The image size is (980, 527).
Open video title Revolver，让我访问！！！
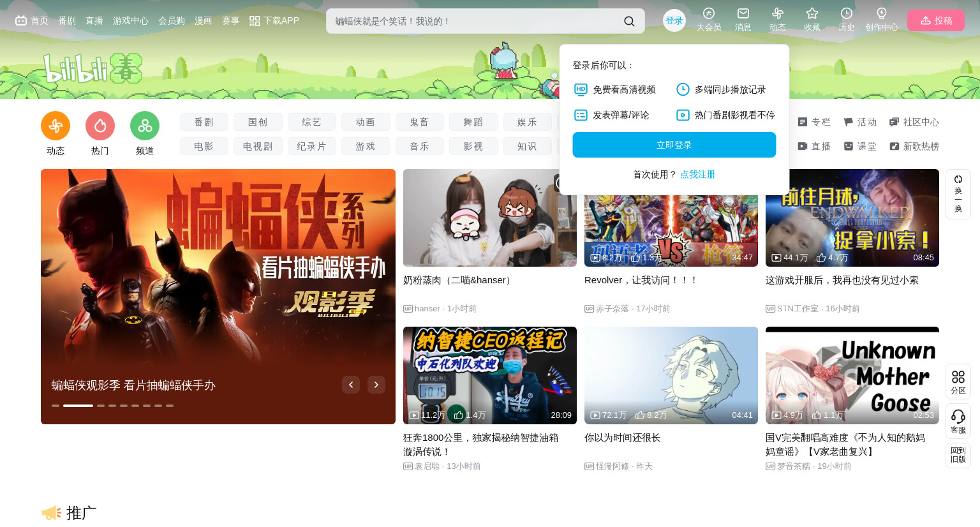[641, 280]
